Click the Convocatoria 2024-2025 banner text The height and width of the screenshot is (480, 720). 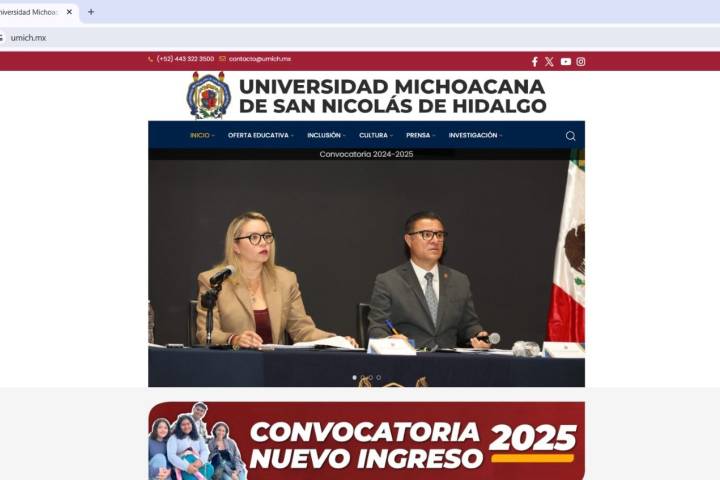tap(366, 154)
